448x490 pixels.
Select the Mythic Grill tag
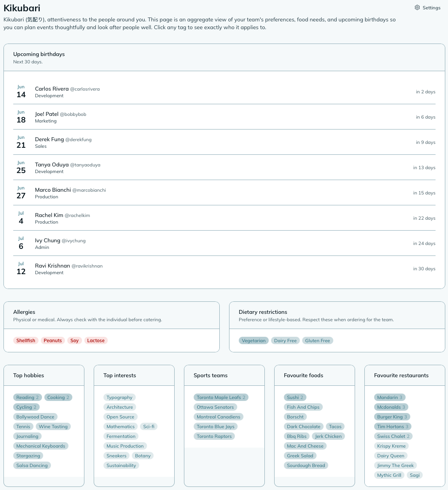coord(389,475)
